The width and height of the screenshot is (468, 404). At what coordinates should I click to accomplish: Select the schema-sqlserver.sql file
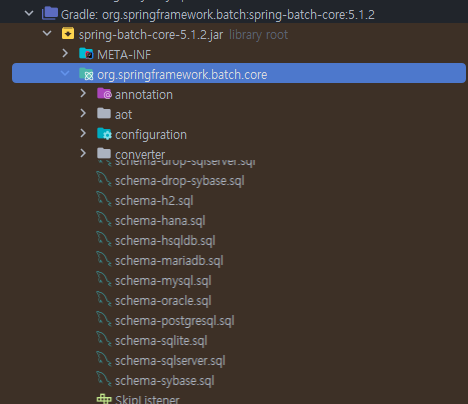coord(170,361)
